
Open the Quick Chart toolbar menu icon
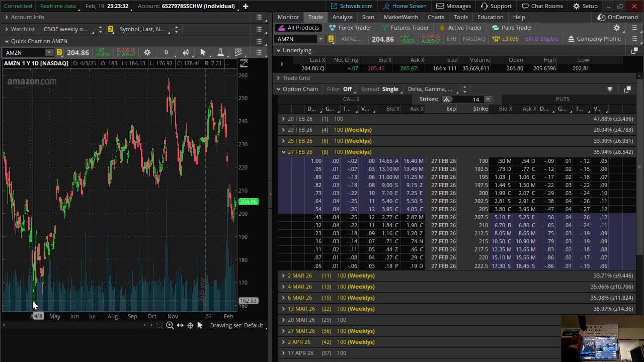(x=259, y=52)
